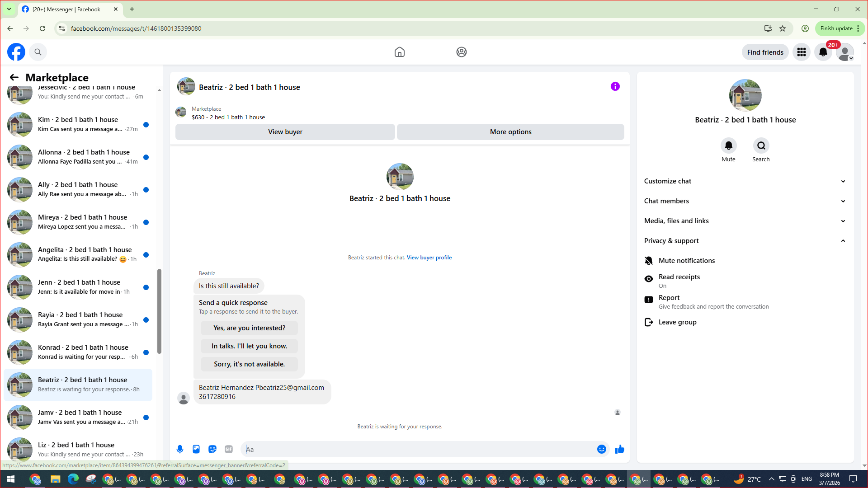The height and width of the screenshot is (488, 868).
Task: Open Angelita's house conversation
Action: point(78,254)
